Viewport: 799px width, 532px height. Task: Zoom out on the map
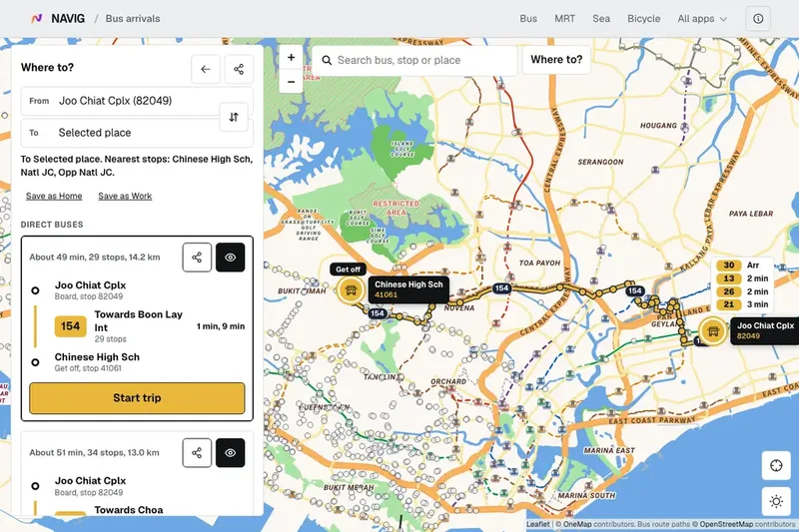click(x=291, y=82)
